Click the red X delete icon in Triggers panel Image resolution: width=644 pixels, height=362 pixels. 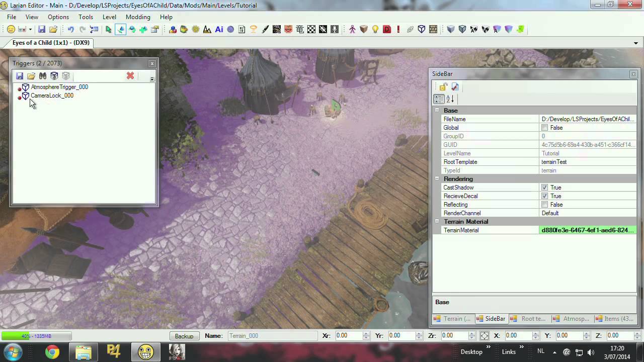click(130, 76)
